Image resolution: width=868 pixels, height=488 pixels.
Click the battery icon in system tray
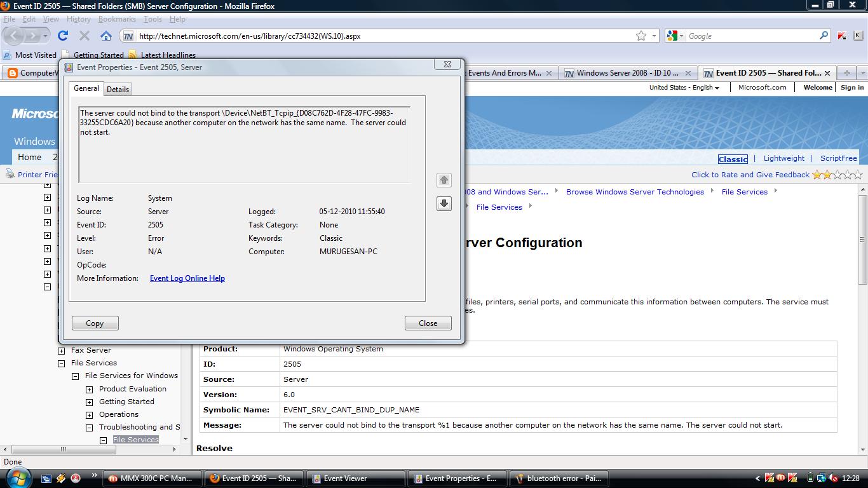click(x=810, y=478)
